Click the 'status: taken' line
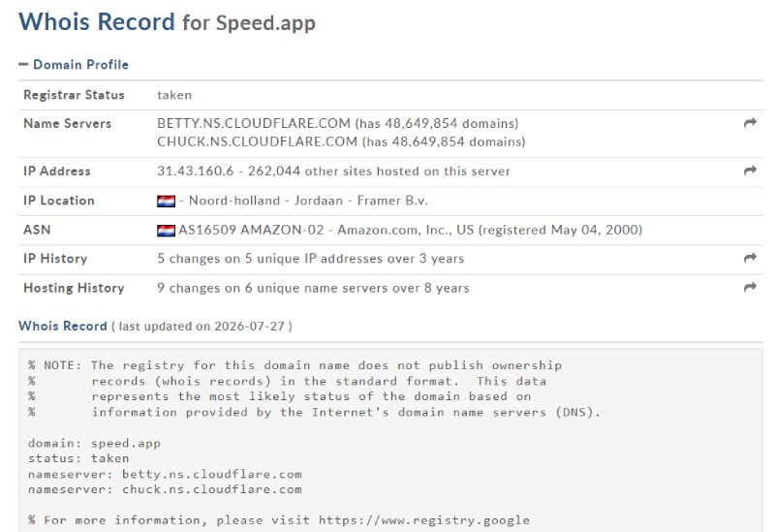775x532 pixels. coord(78,458)
